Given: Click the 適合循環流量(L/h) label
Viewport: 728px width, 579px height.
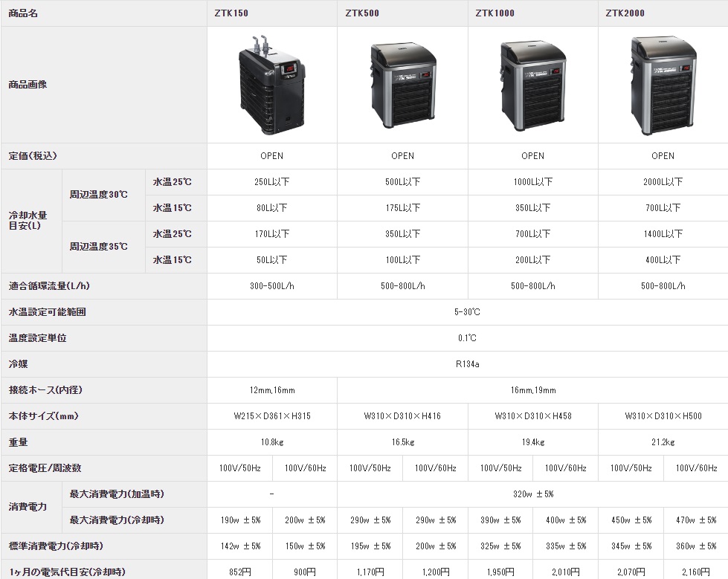Looking at the screenshot, I should (49, 286).
